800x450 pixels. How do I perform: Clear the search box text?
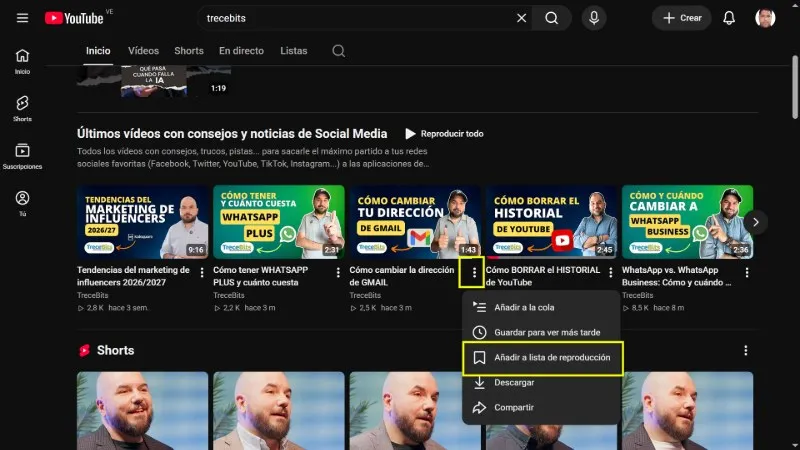[521, 18]
